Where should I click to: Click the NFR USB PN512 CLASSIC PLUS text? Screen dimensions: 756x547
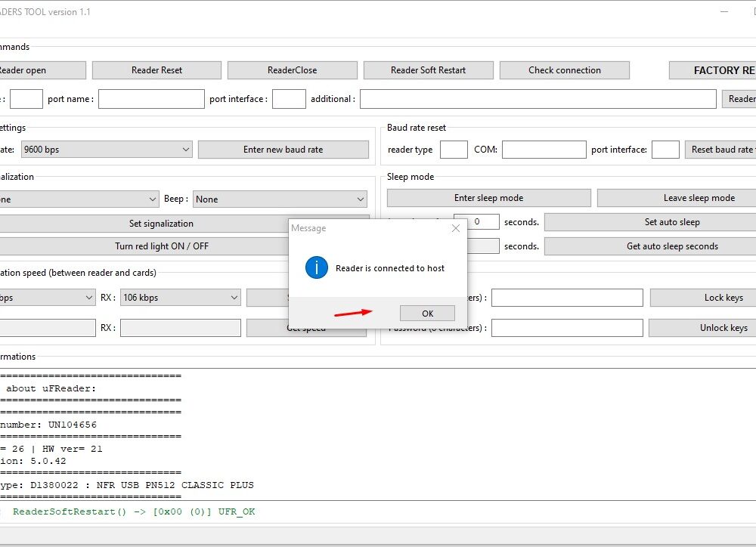[x=175, y=485]
